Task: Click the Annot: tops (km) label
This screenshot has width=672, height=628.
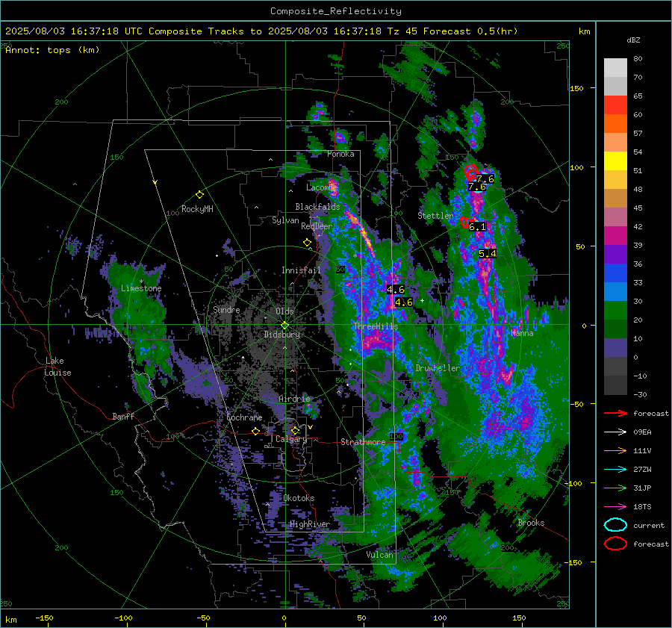Action: [x=52, y=50]
